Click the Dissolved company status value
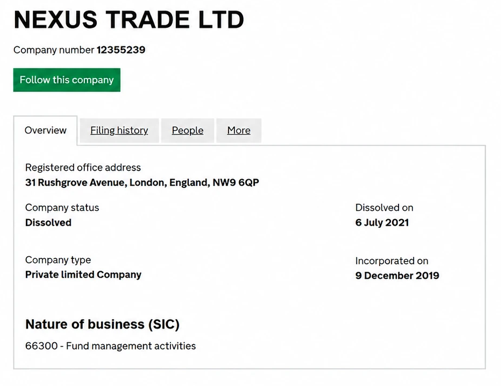Screen dimensions: 501x386 coord(48,223)
